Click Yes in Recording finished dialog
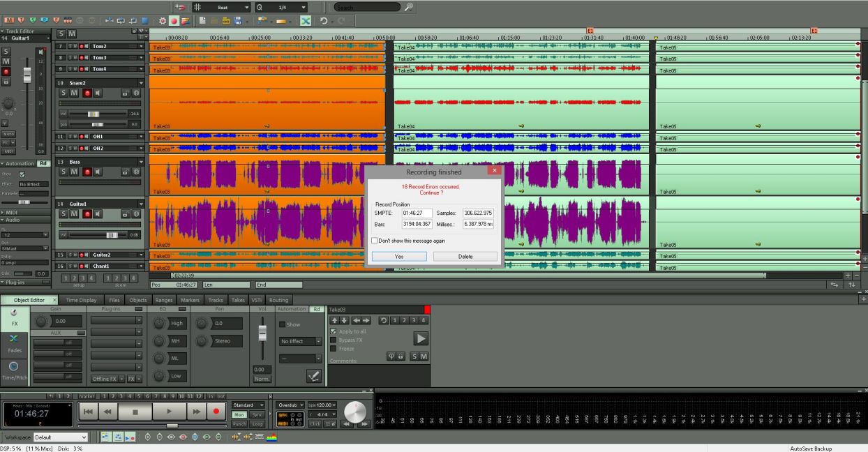 [x=399, y=256]
